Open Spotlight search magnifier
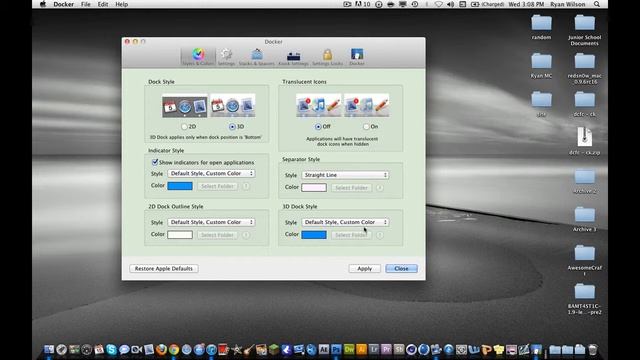The height and width of the screenshot is (360, 640). coord(597,4)
